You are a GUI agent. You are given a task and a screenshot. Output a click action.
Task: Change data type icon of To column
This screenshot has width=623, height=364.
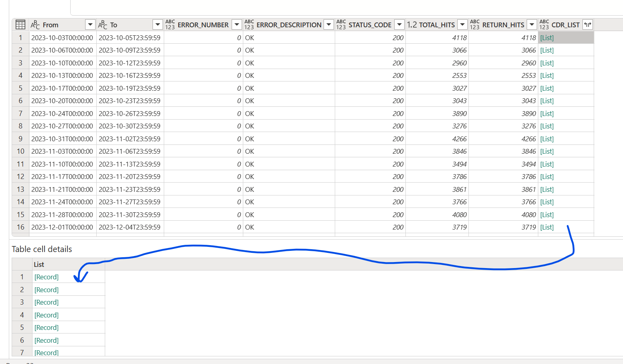(x=103, y=25)
